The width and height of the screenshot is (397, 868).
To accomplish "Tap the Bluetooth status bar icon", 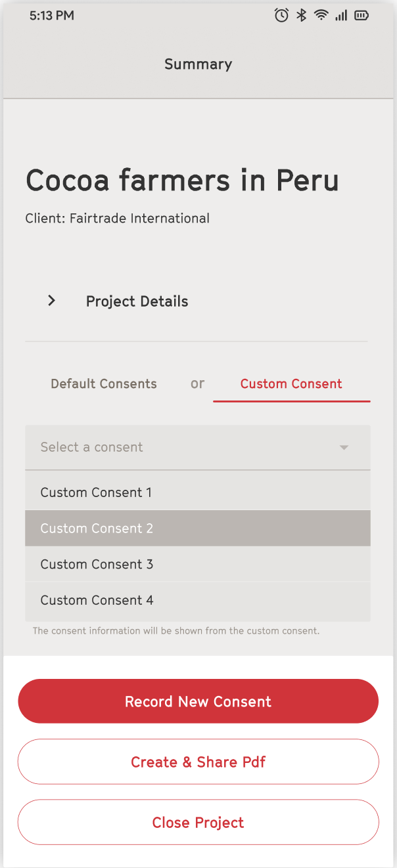I will tap(302, 16).
